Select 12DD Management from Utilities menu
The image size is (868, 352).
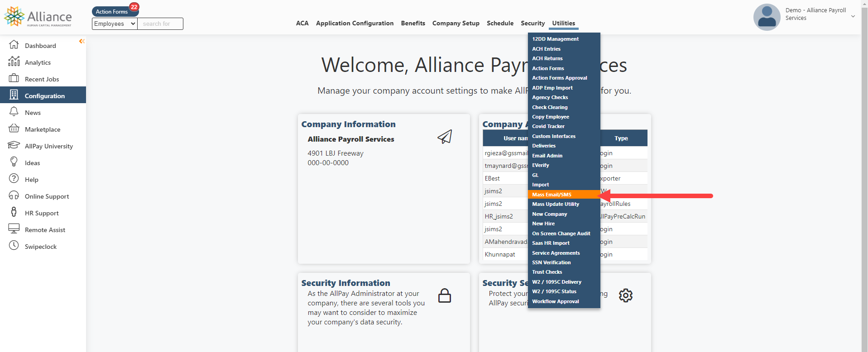(x=564, y=39)
